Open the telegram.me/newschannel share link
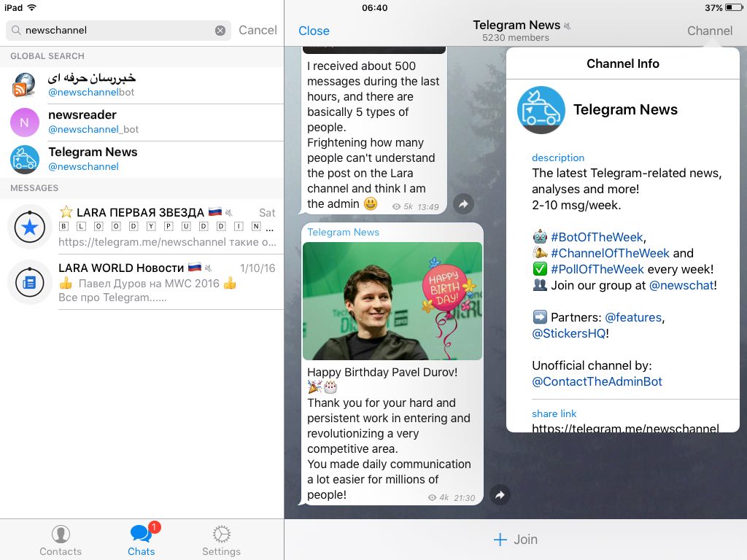This screenshot has height=560, width=747. tap(625, 427)
